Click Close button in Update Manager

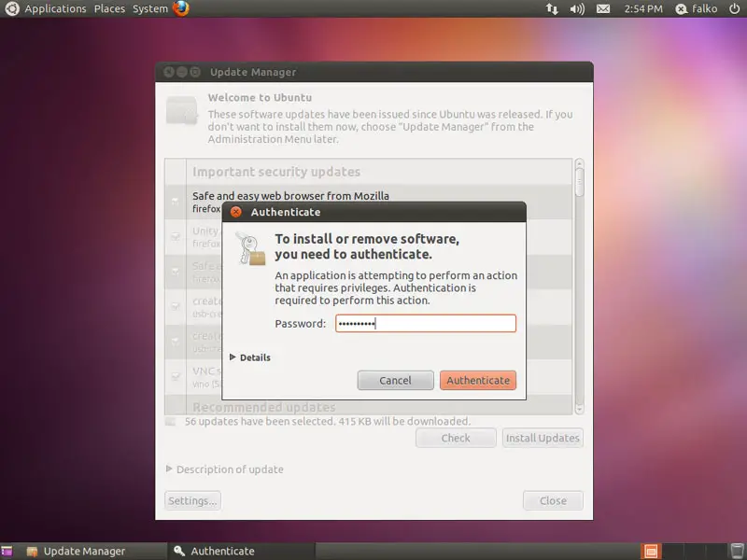[x=553, y=501]
